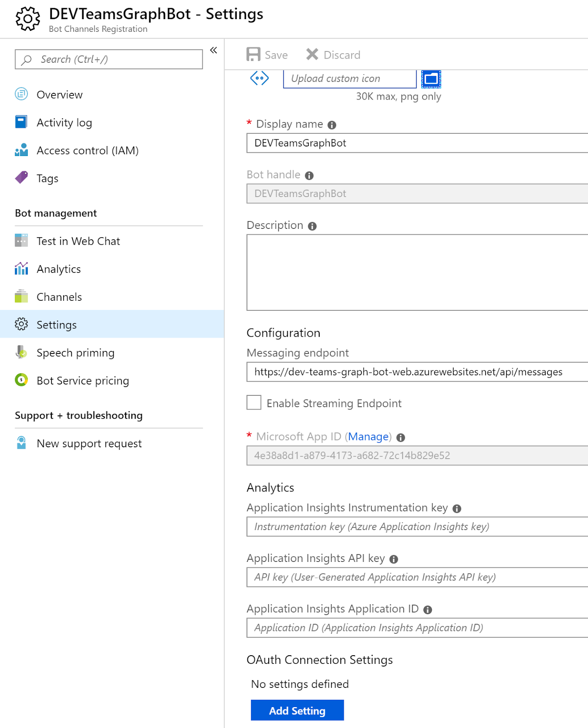Image resolution: width=588 pixels, height=728 pixels.
Task: Collapse the left navigation menu
Action: click(x=213, y=50)
